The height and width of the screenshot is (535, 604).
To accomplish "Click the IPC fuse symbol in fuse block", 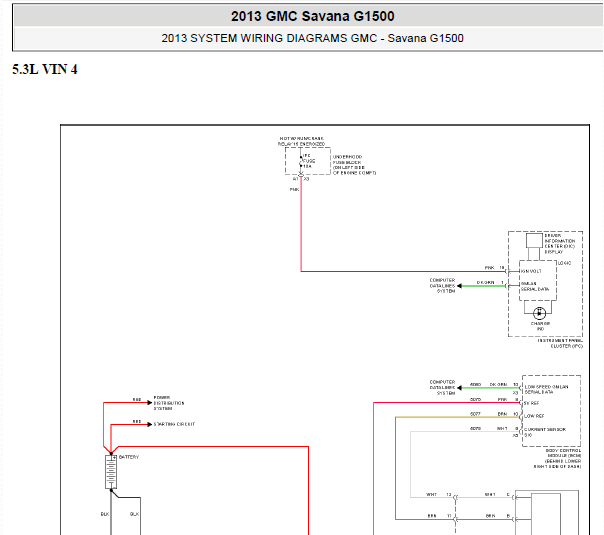I will (301, 161).
